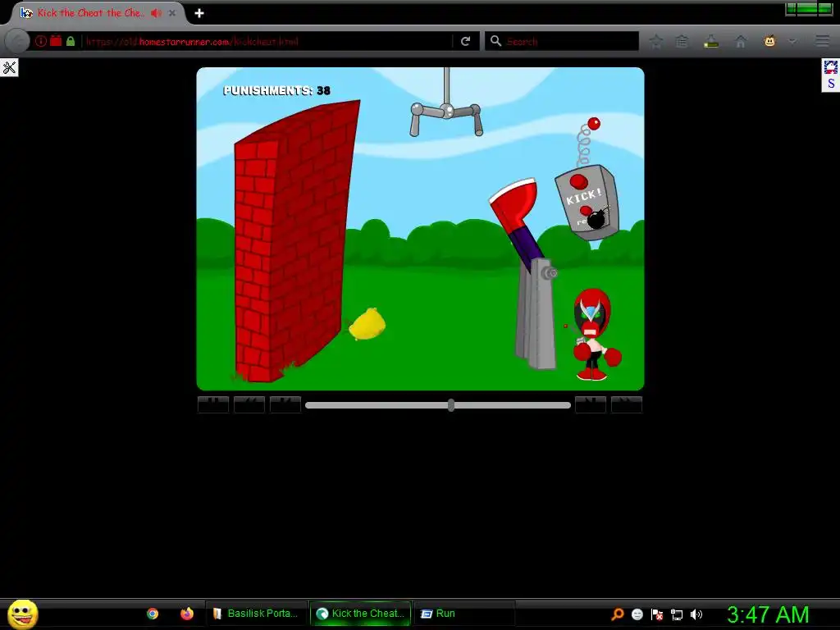Click the 3:47 AM clock
This screenshot has height=630, width=840.
point(768,614)
